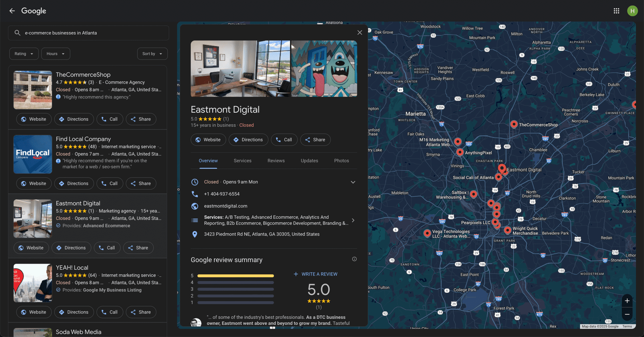Screen dimensions: 644x337
Task: Switch to the Photos tab
Action: click(x=341, y=161)
